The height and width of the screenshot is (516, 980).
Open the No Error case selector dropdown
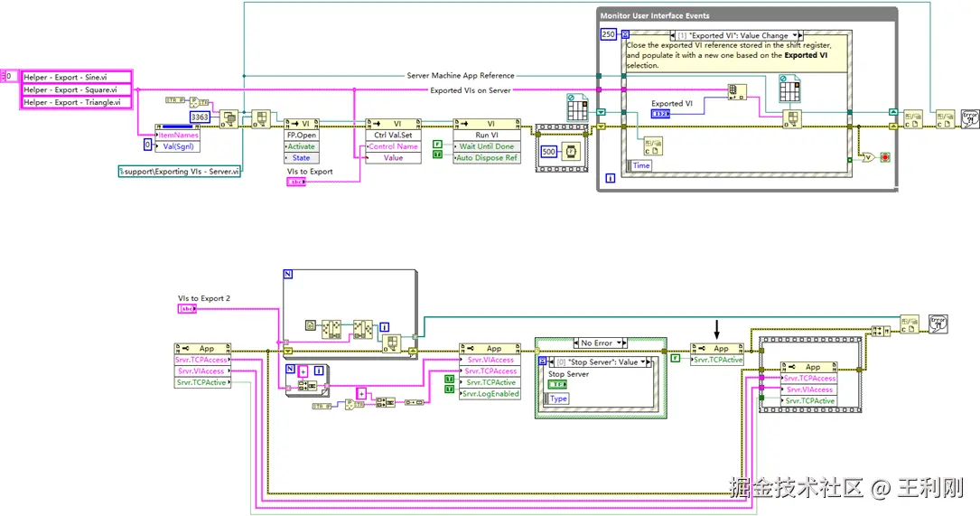[x=619, y=342]
